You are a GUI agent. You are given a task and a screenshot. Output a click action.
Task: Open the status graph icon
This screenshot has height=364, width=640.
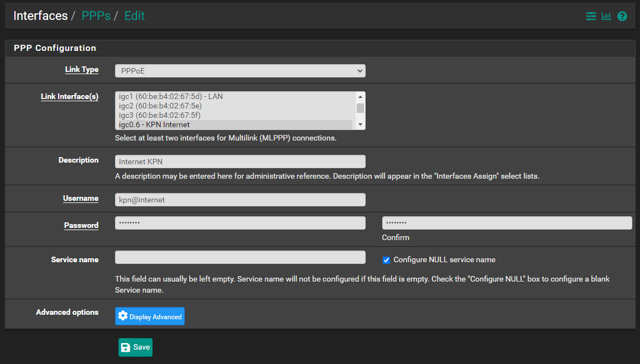pyautogui.click(x=606, y=16)
